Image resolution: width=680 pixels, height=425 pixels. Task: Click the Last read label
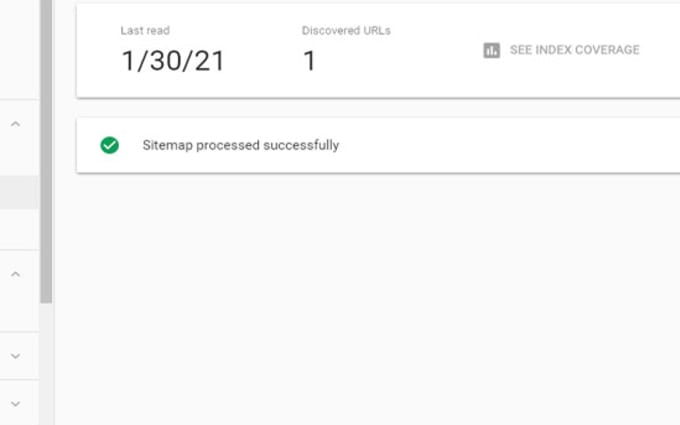(145, 31)
